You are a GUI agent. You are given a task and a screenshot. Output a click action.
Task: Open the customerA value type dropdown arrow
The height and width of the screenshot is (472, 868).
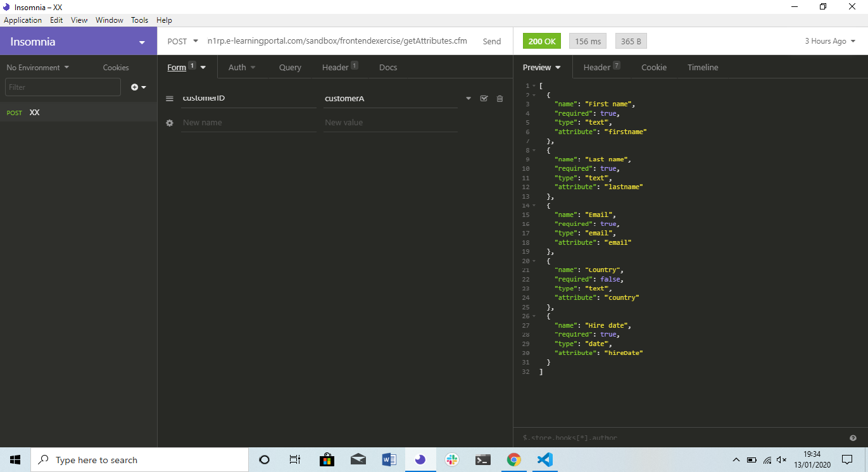[x=469, y=99]
